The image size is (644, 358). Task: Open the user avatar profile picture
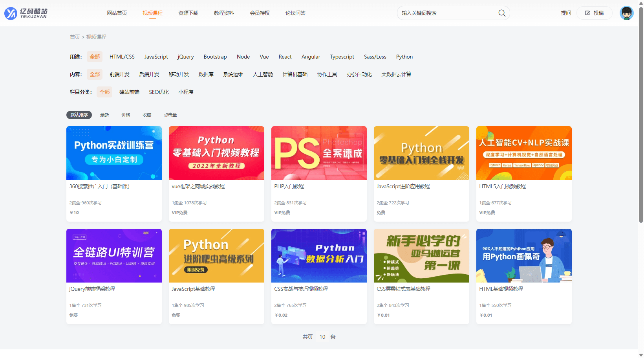[x=627, y=13]
